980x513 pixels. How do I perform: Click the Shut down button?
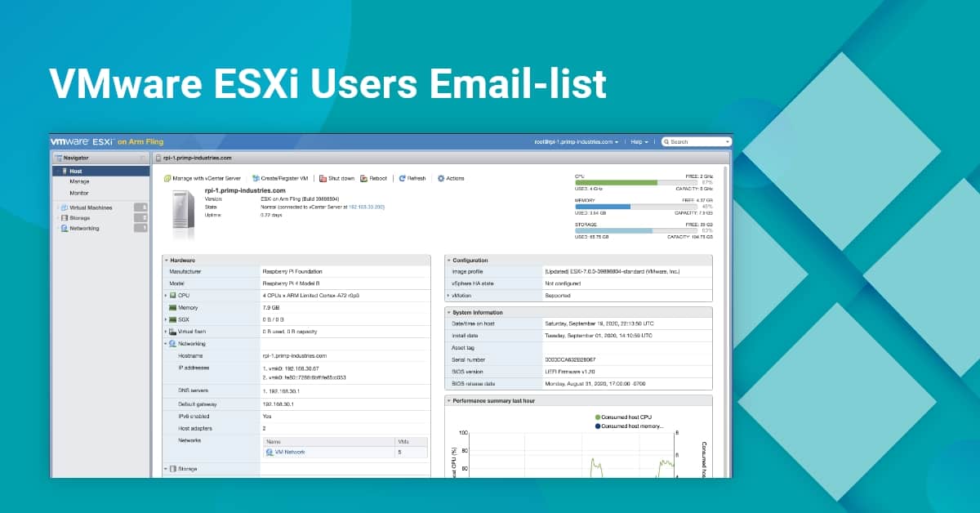click(x=336, y=178)
